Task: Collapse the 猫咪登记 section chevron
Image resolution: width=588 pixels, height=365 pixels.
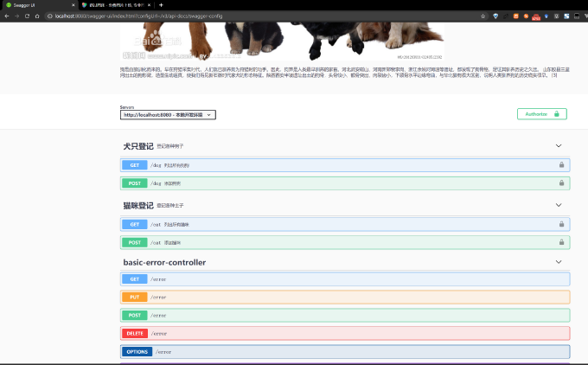Action: [x=559, y=206]
